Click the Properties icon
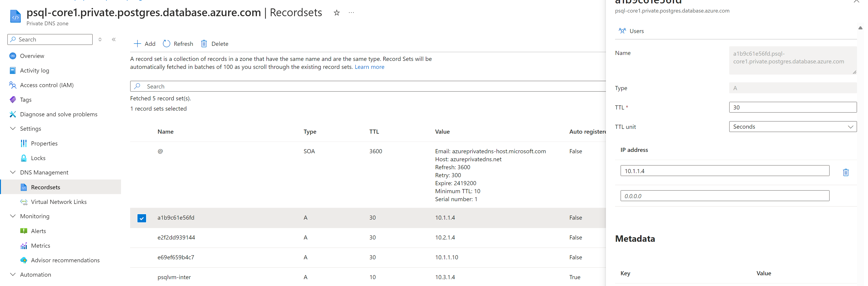Screen dimensions: 868x286 click(24, 143)
